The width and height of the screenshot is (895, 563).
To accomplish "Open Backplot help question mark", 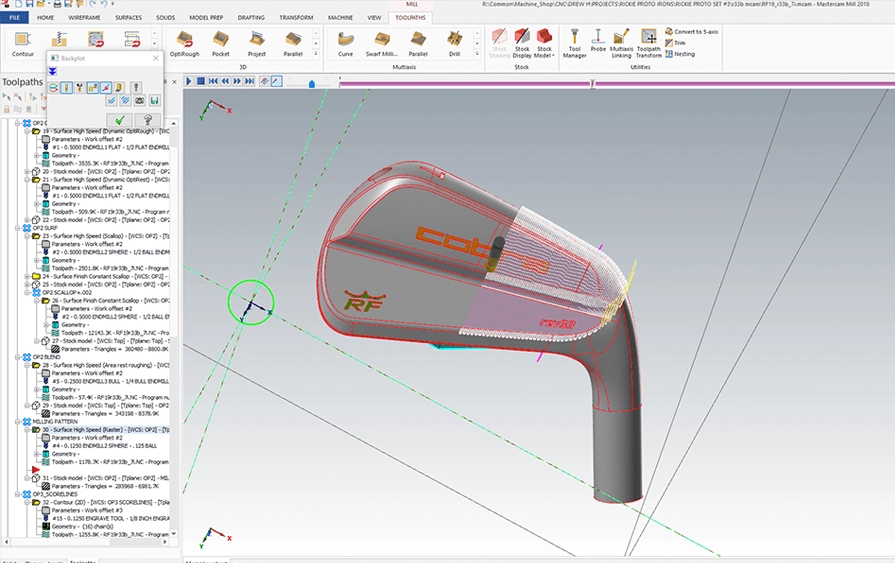I will [x=147, y=120].
